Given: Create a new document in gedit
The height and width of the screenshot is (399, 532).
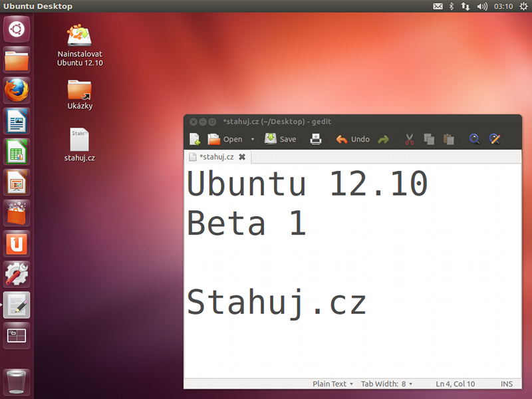Looking at the screenshot, I should tap(195, 139).
